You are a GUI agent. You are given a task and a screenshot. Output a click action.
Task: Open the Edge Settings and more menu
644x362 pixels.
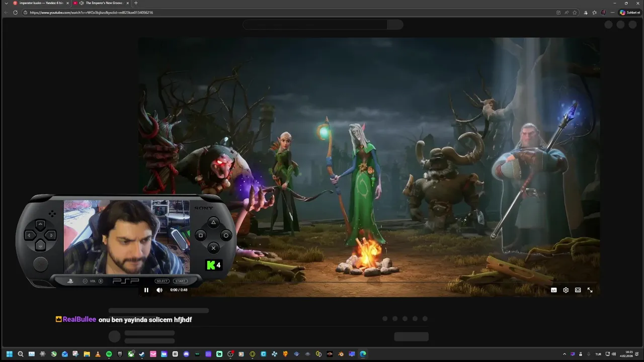tap(612, 13)
